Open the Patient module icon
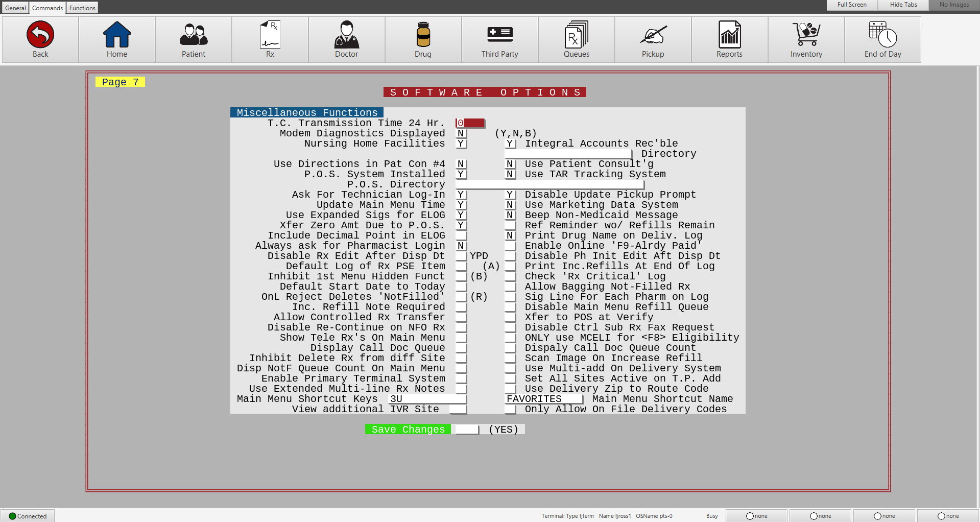The width and height of the screenshot is (980, 522). click(194, 35)
